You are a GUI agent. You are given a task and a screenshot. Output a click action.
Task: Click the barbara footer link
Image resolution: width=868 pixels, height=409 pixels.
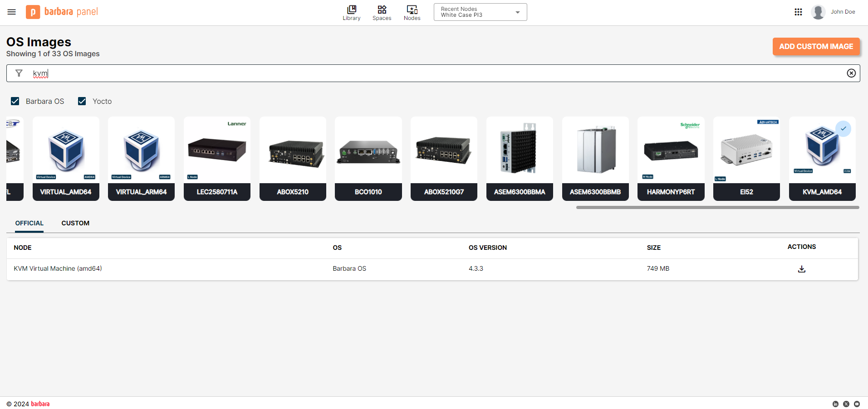[x=40, y=404]
